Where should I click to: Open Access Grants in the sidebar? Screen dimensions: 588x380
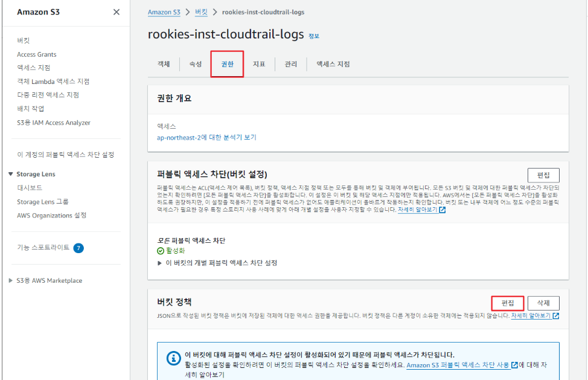[x=37, y=54]
